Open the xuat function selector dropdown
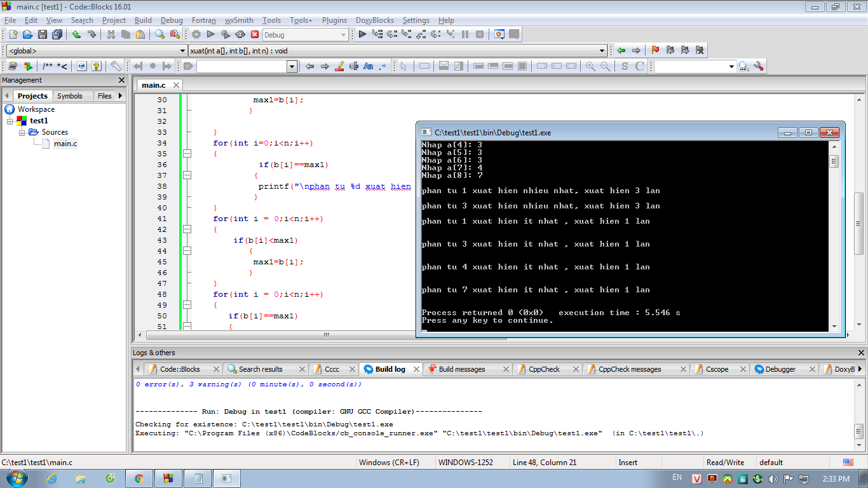 pyautogui.click(x=602, y=51)
